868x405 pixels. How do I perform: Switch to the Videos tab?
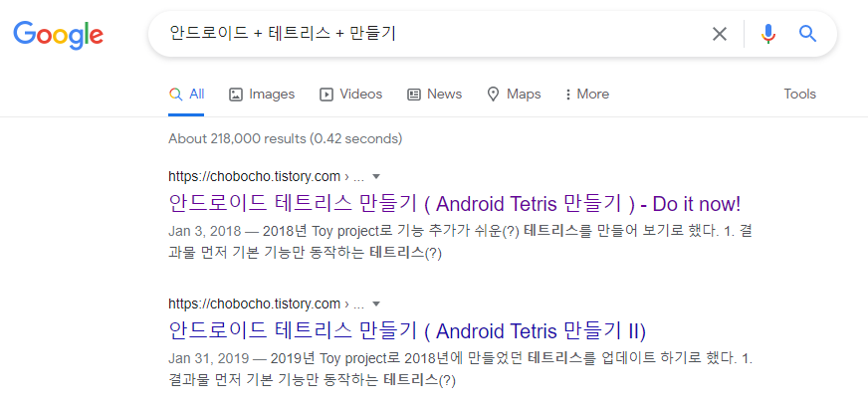(x=351, y=95)
